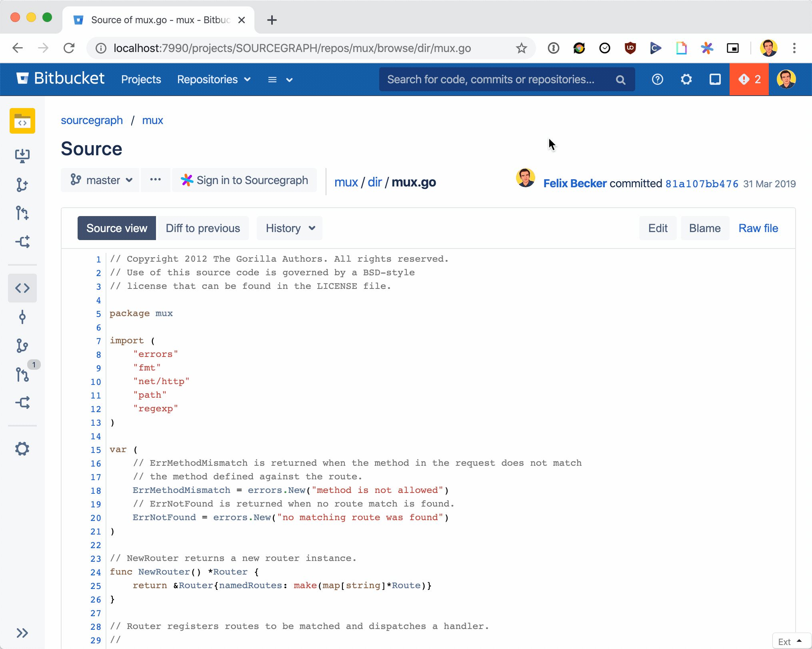Click the Create pull request icon in sidebar
Image resolution: width=812 pixels, height=649 pixels.
click(22, 213)
